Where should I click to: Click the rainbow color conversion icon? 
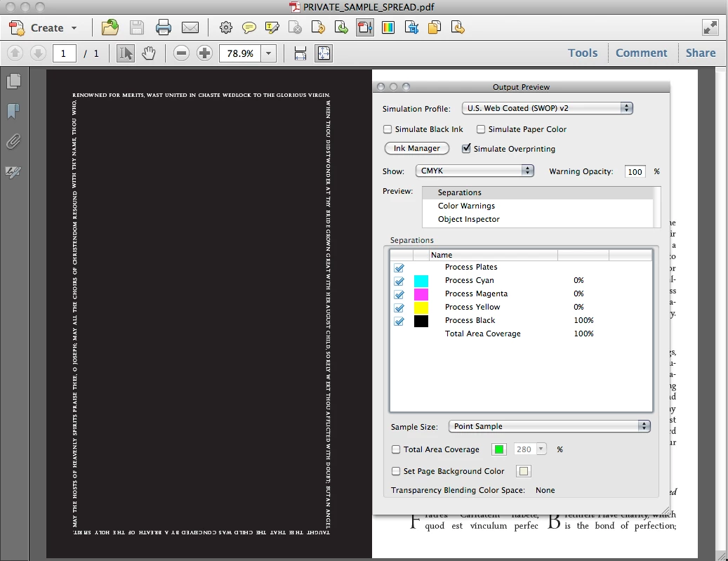[x=388, y=28]
